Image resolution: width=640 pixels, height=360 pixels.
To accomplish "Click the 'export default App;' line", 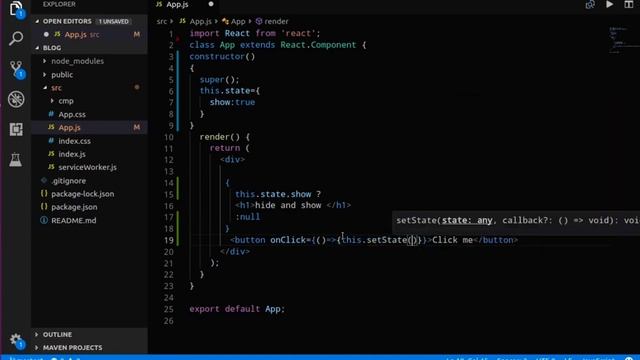I will coord(237,309).
